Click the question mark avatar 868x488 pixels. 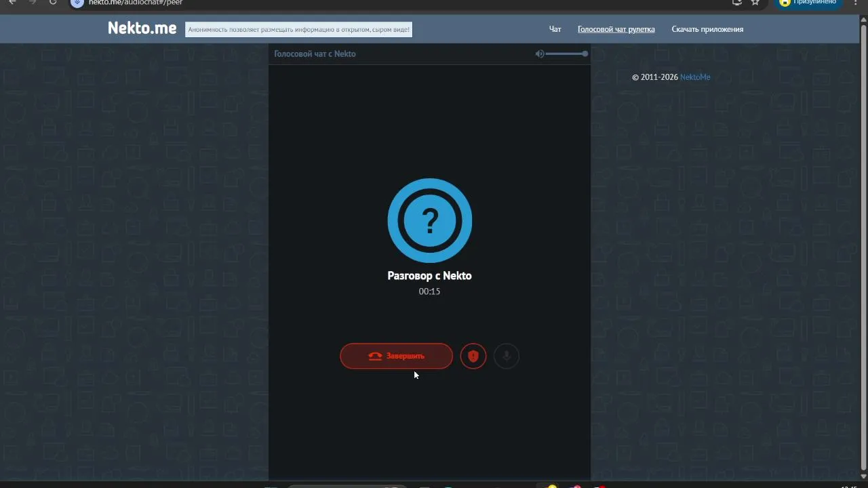[x=430, y=220]
